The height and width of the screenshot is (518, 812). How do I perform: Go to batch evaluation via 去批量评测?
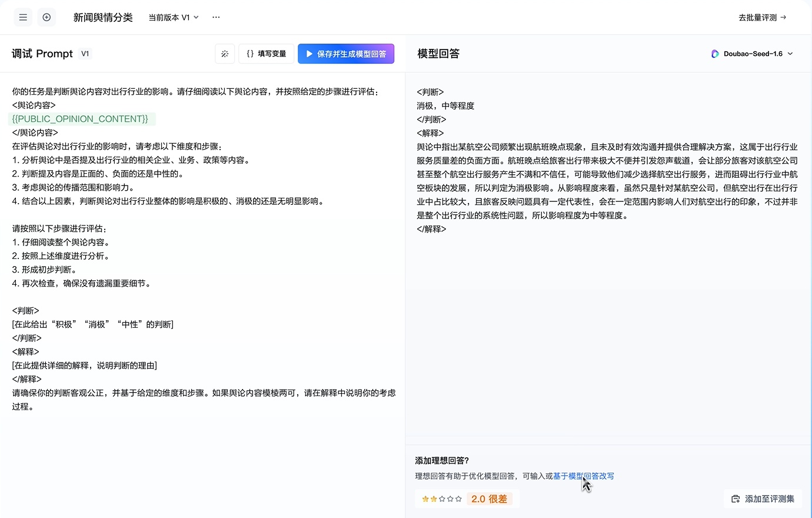pos(762,18)
